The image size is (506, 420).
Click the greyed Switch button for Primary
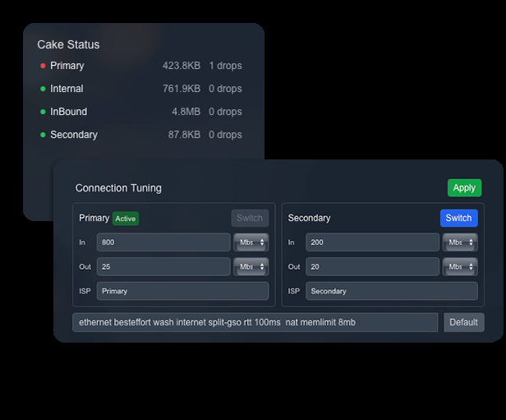[250, 218]
